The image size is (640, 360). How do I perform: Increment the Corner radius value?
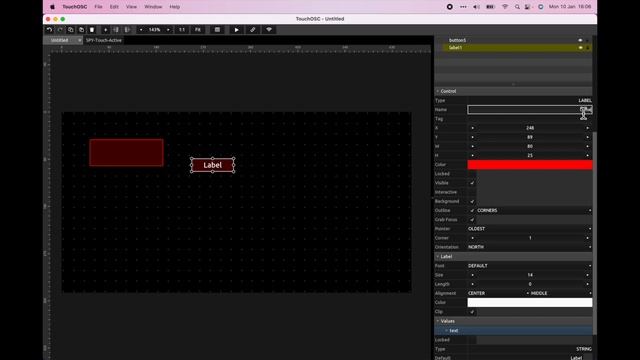tap(588, 238)
